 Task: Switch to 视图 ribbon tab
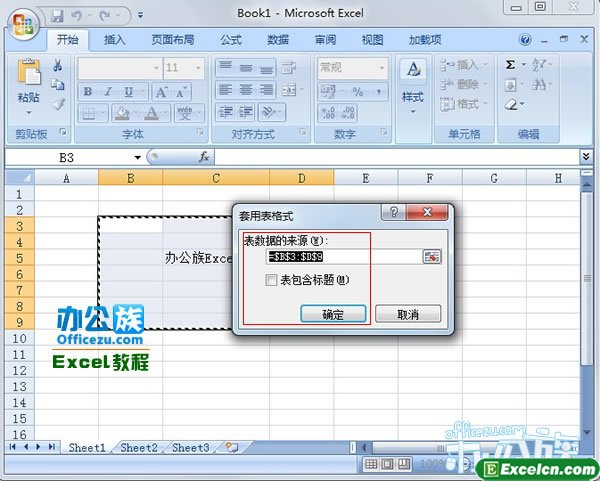click(x=373, y=39)
